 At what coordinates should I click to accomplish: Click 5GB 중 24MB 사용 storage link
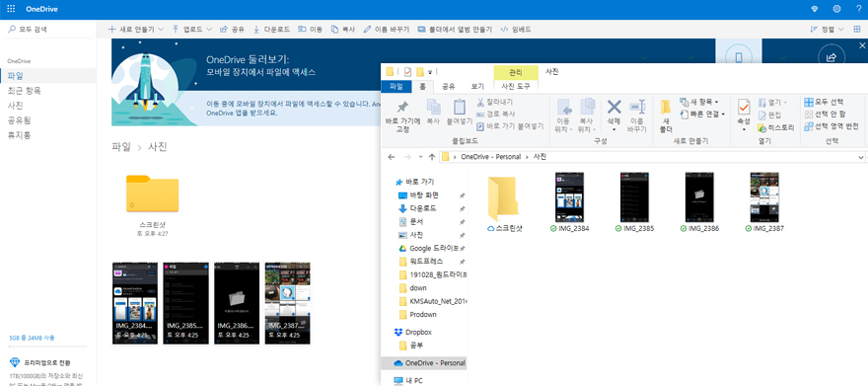[32, 338]
